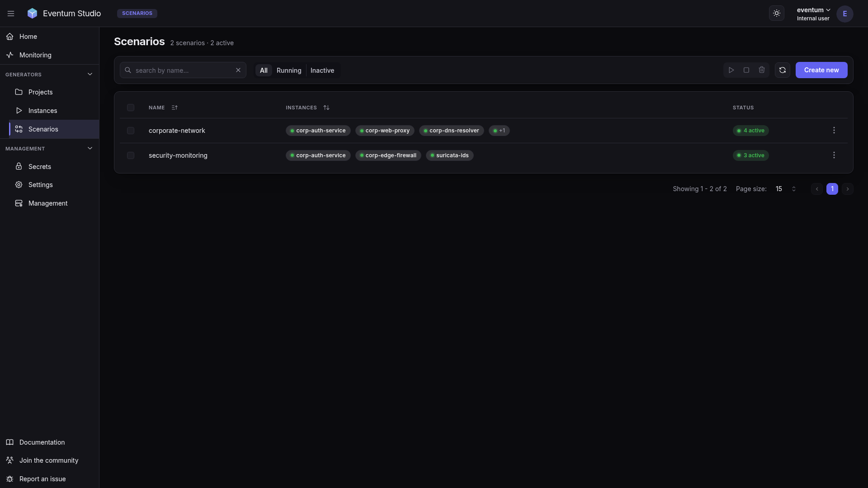Click corp-auth-service badge in corporate-network row
Screen dimensions: 868x488
318,131
